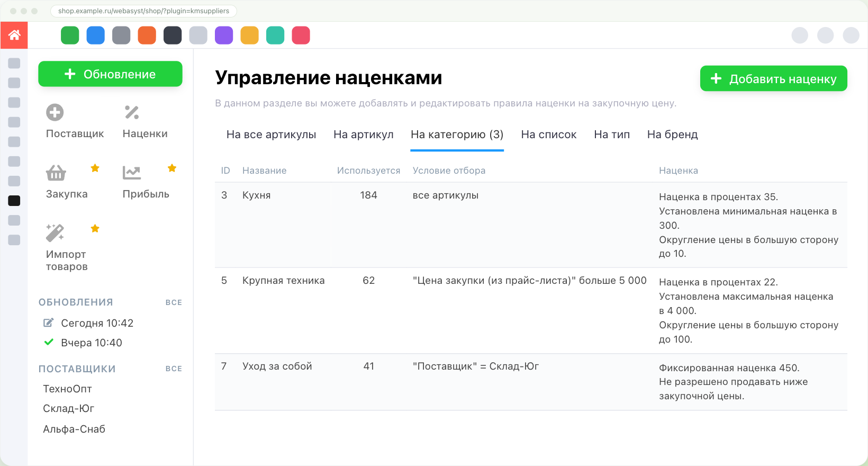Open the Уход за собой markup row

531,382
